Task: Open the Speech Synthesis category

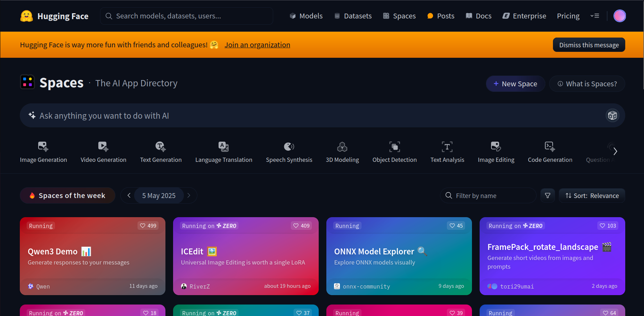Action: click(x=289, y=152)
